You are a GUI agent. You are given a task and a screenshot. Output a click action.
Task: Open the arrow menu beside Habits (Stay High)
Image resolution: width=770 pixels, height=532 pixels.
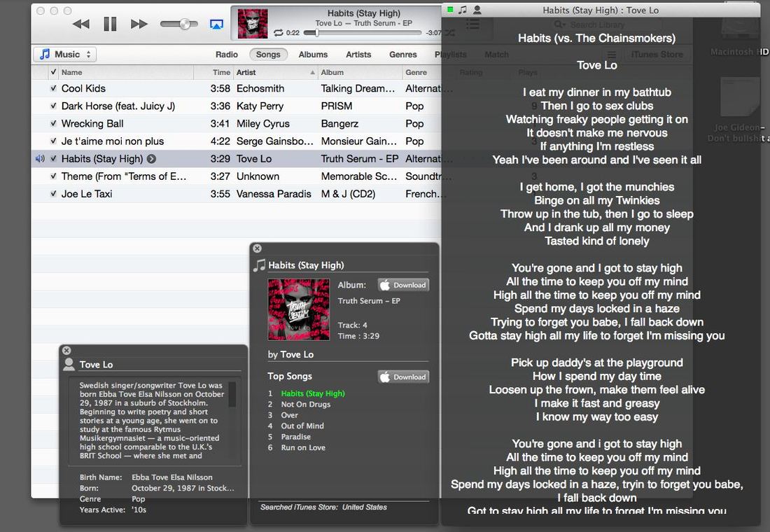click(152, 159)
